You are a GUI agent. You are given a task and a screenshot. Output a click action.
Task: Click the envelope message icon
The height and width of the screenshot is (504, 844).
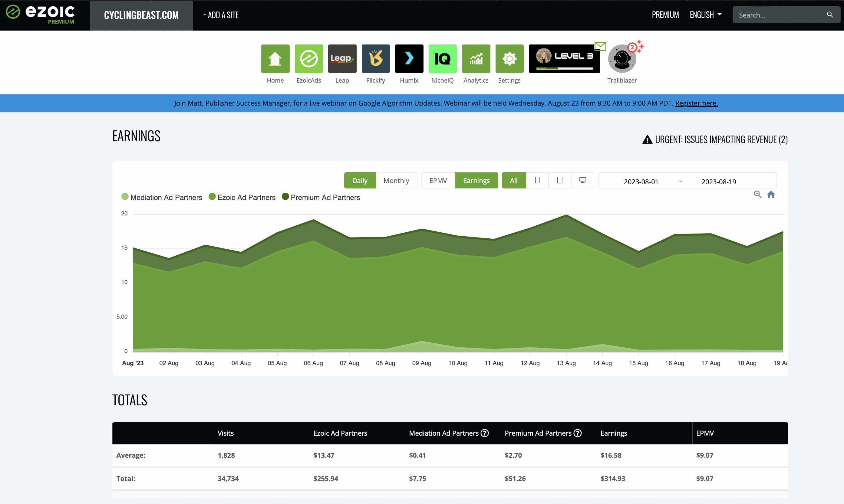(600, 46)
